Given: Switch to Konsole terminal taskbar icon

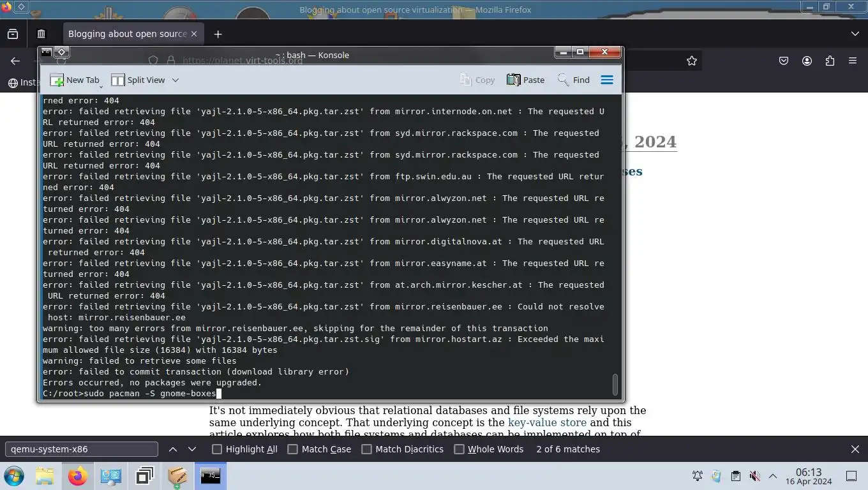Looking at the screenshot, I should 211,476.
